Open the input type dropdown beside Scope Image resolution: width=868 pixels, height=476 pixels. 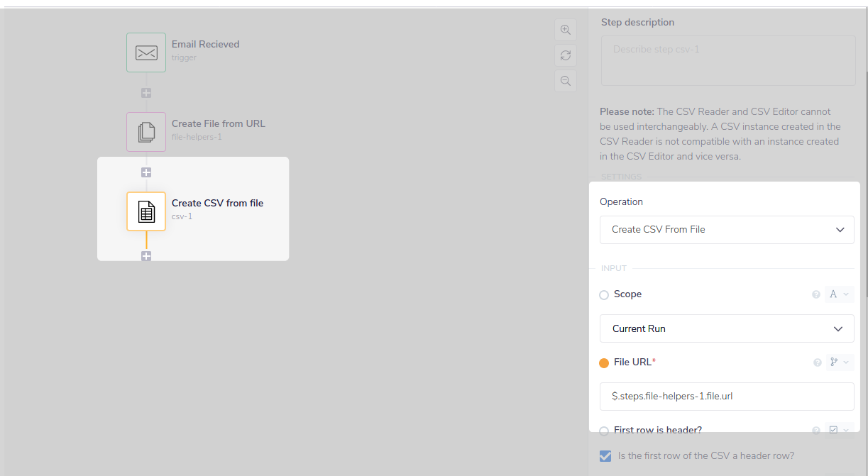pyautogui.click(x=838, y=294)
